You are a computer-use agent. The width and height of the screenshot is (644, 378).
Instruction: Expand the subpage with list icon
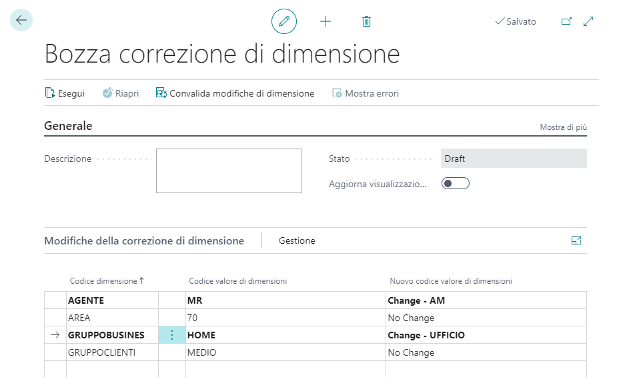tap(576, 240)
